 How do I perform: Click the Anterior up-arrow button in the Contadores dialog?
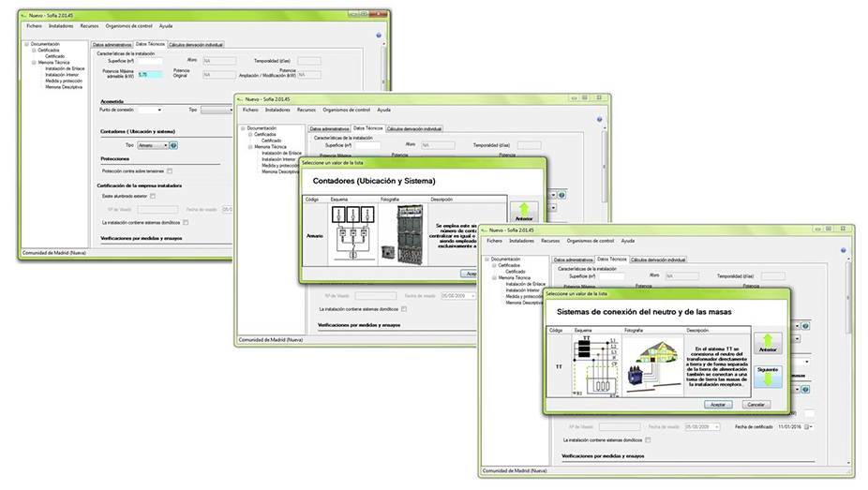pyautogui.click(x=524, y=212)
